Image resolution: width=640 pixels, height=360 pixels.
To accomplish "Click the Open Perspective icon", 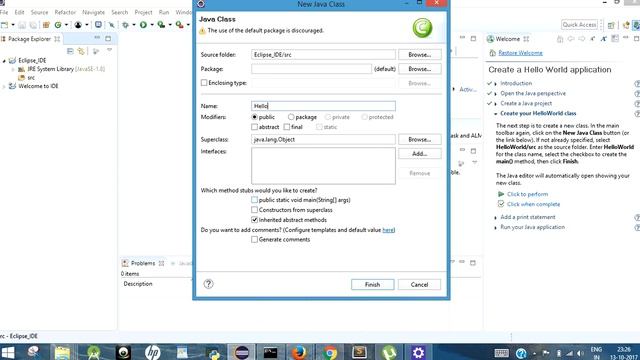I will click(x=611, y=25).
